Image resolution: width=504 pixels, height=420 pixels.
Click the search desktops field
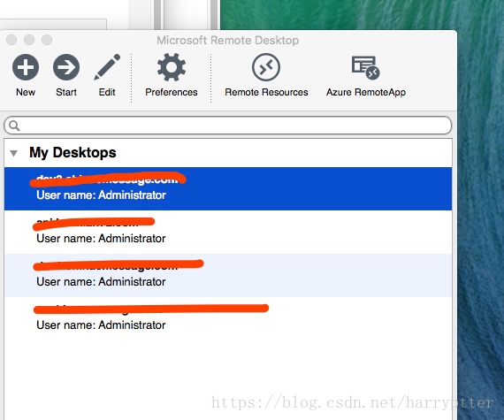(x=228, y=126)
